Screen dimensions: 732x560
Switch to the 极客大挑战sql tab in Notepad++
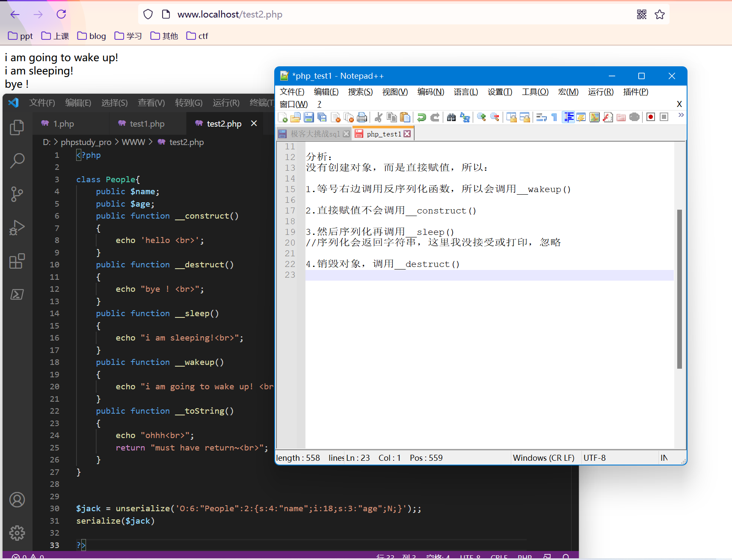(314, 134)
